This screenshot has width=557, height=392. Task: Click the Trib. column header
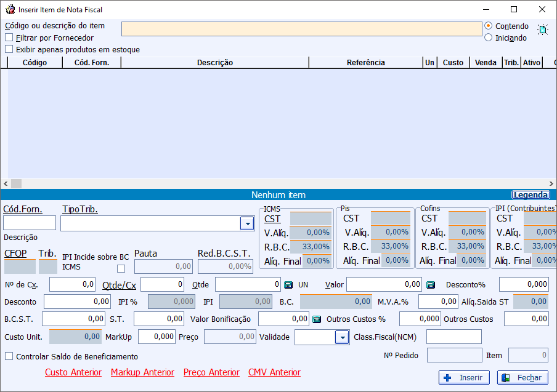pos(511,62)
